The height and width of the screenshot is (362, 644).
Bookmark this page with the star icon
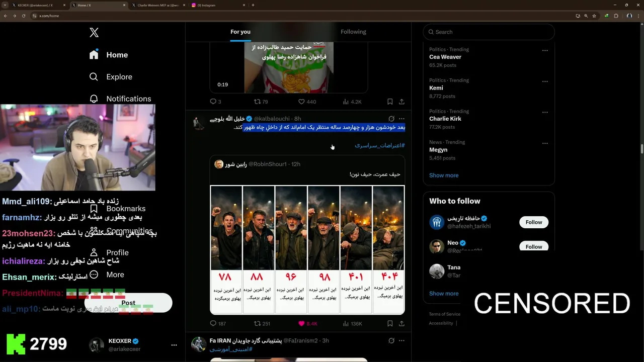click(x=594, y=16)
